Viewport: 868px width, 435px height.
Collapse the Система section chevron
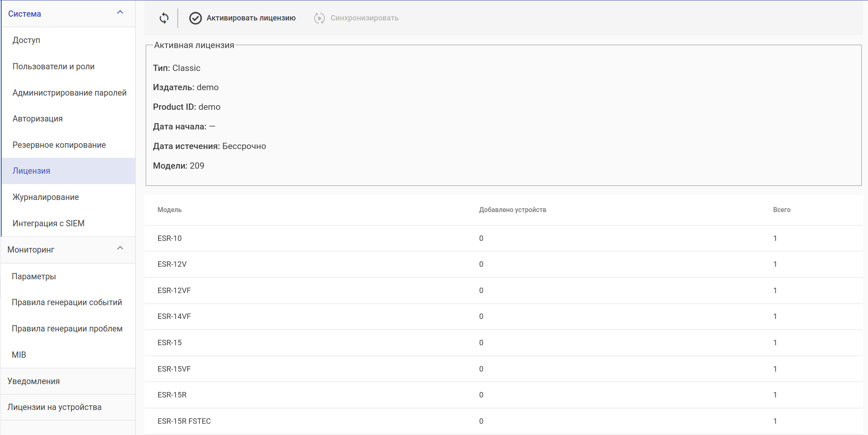(x=120, y=13)
